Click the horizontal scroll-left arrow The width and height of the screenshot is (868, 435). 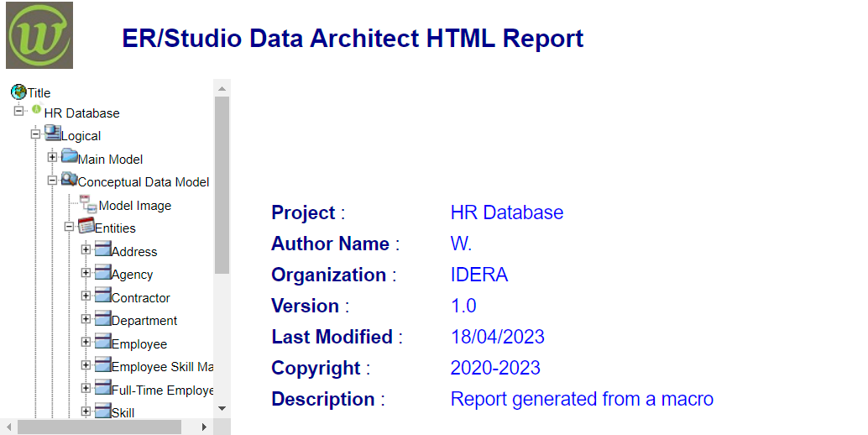point(8,427)
